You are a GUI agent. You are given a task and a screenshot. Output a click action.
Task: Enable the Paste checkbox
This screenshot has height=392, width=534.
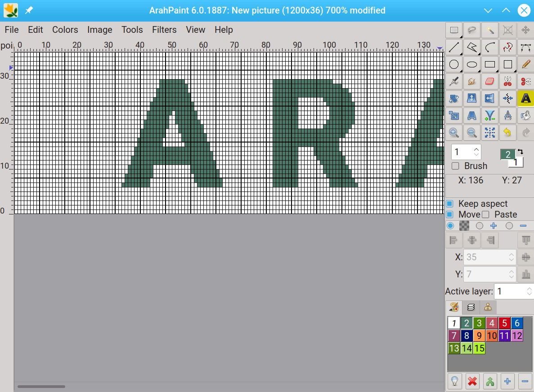tap(486, 214)
